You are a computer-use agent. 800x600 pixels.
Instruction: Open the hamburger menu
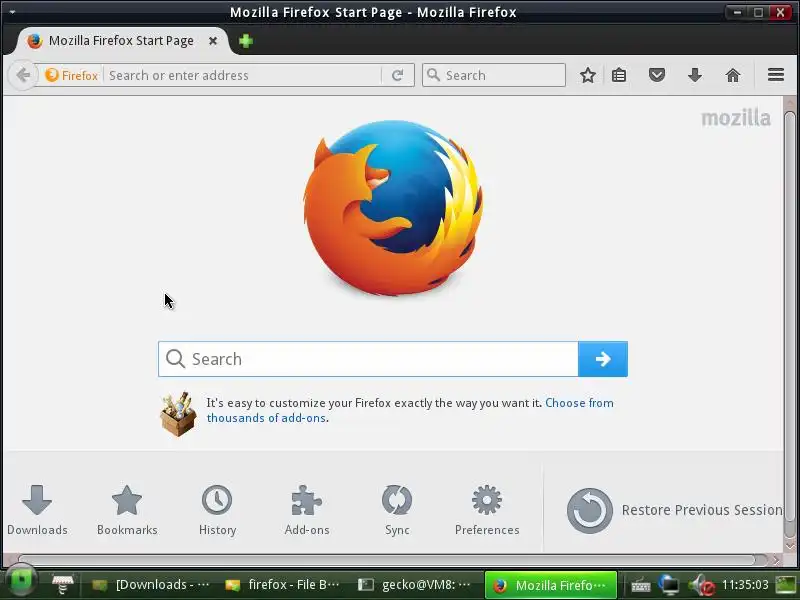tap(776, 75)
